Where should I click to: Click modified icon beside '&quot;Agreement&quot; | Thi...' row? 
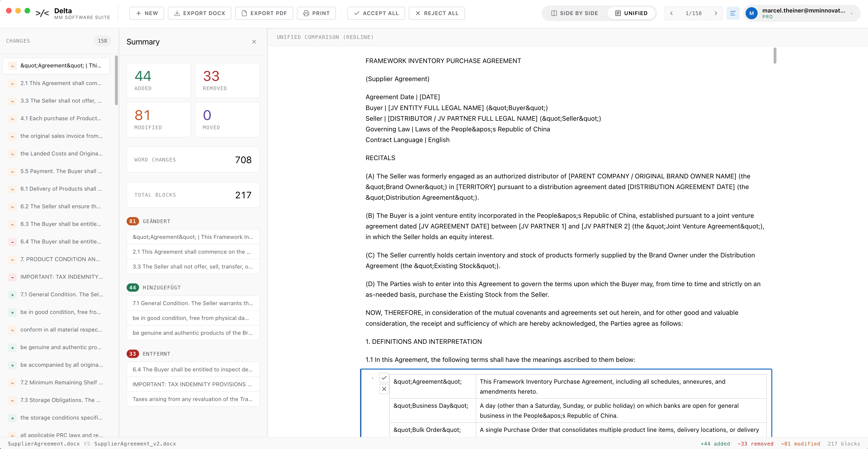(13, 66)
